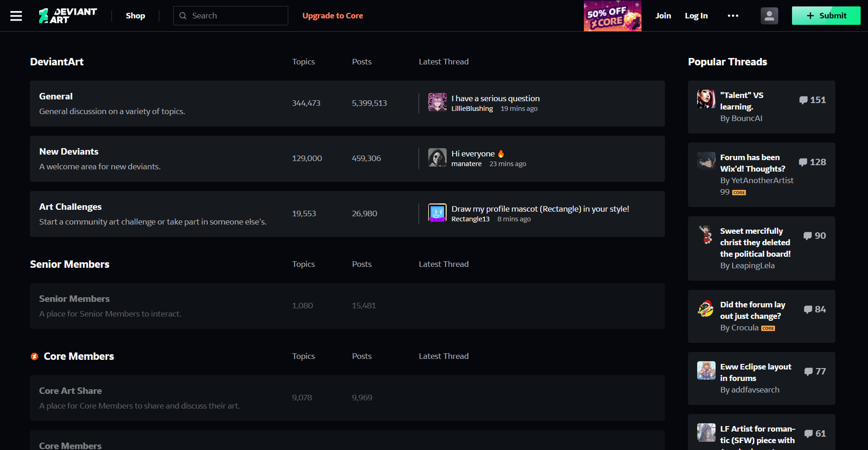Open the 'LF Artist for romantic' thread

(x=757, y=437)
